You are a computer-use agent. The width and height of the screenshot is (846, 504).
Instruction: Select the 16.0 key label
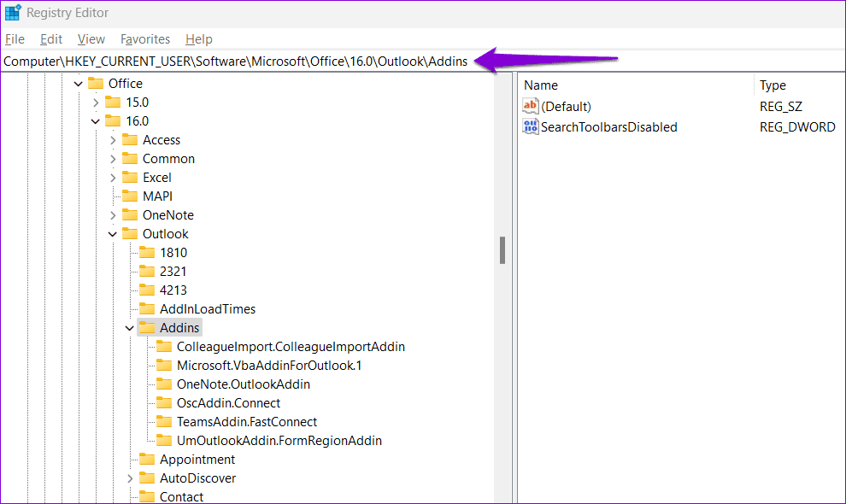pyautogui.click(x=137, y=121)
